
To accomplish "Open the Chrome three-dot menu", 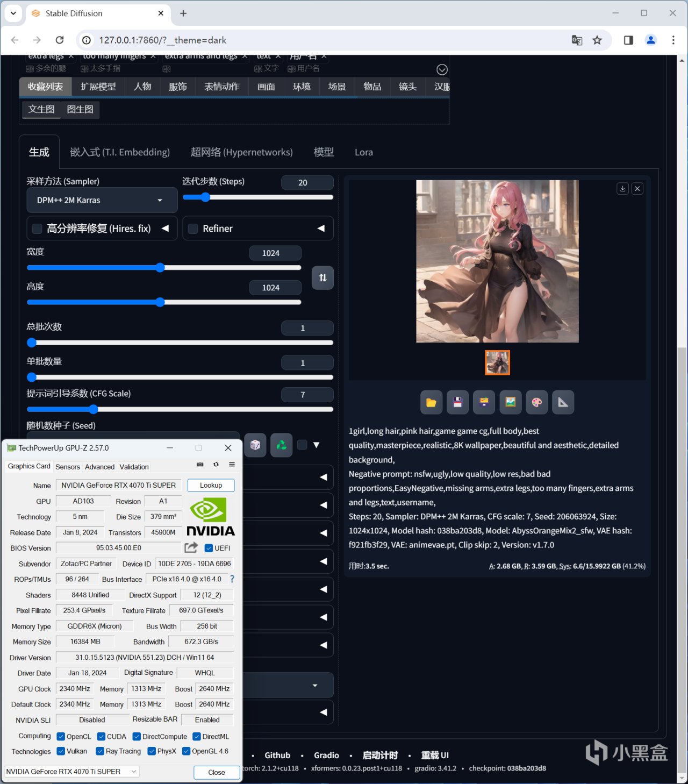I will tap(673, 40).
